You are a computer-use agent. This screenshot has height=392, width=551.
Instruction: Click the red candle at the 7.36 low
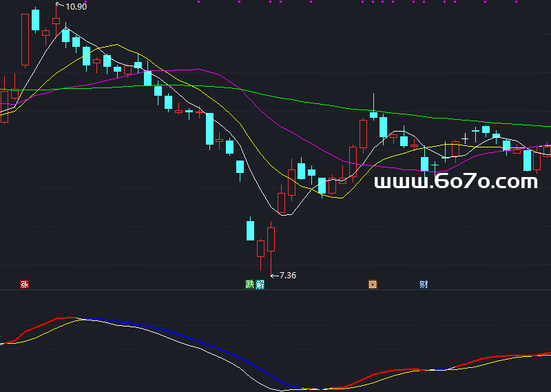coord(271,238)
